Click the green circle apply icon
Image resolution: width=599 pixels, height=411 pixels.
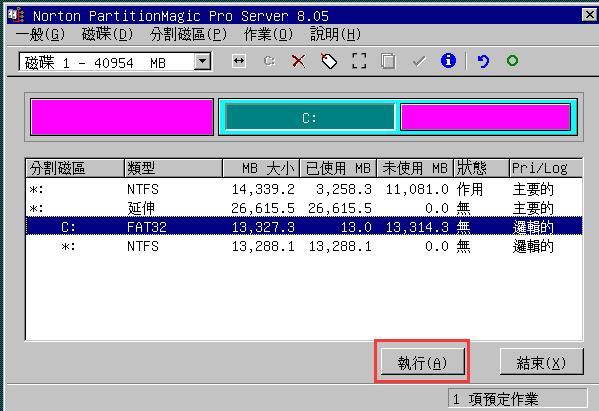(x=512, y=61)
